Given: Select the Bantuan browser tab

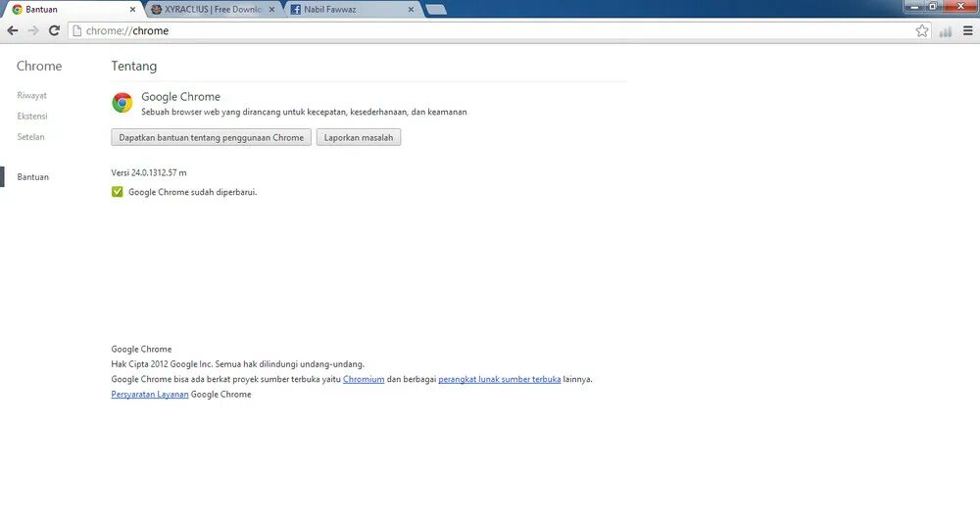Looking at the screenshot, I should [73, 10].
